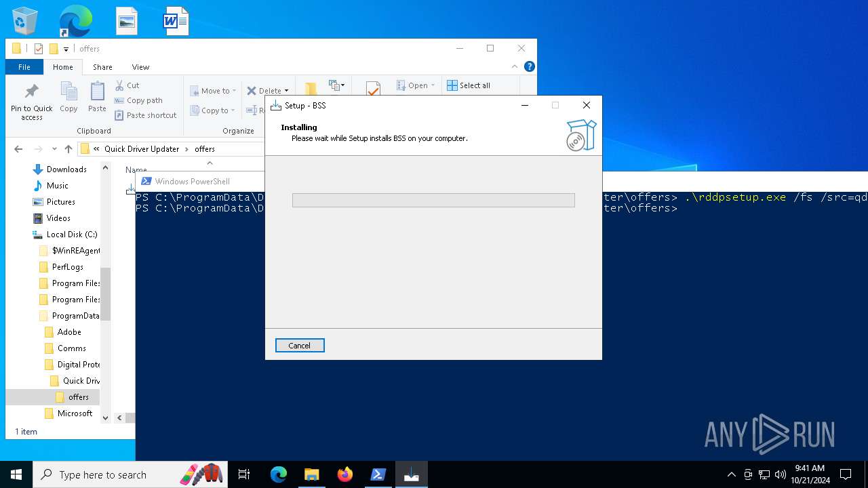The image size is (868, 488).
Task: Open the volume control in tray
Action: [x=780, y=474]
